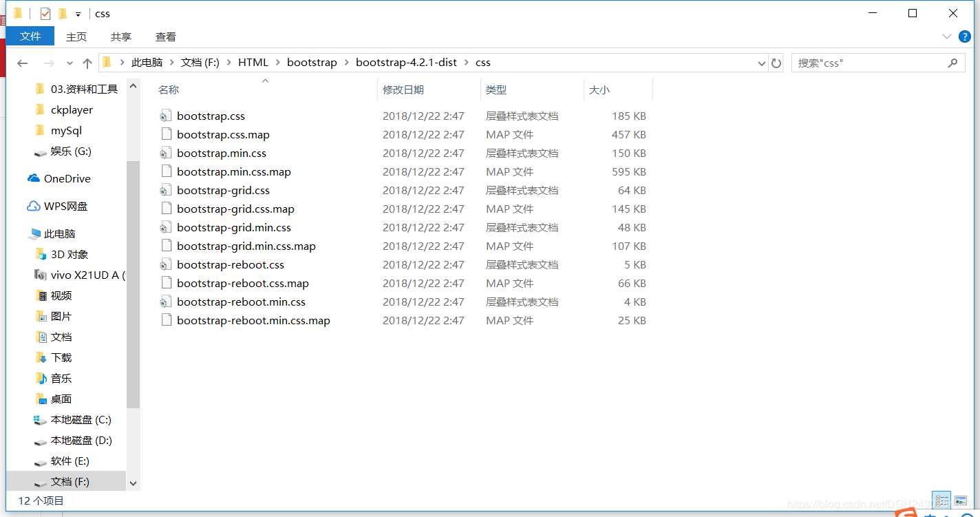Screen dimensions: 980x517
Task: Click the bootstrap.css file icon
Action: pos(165,116)
